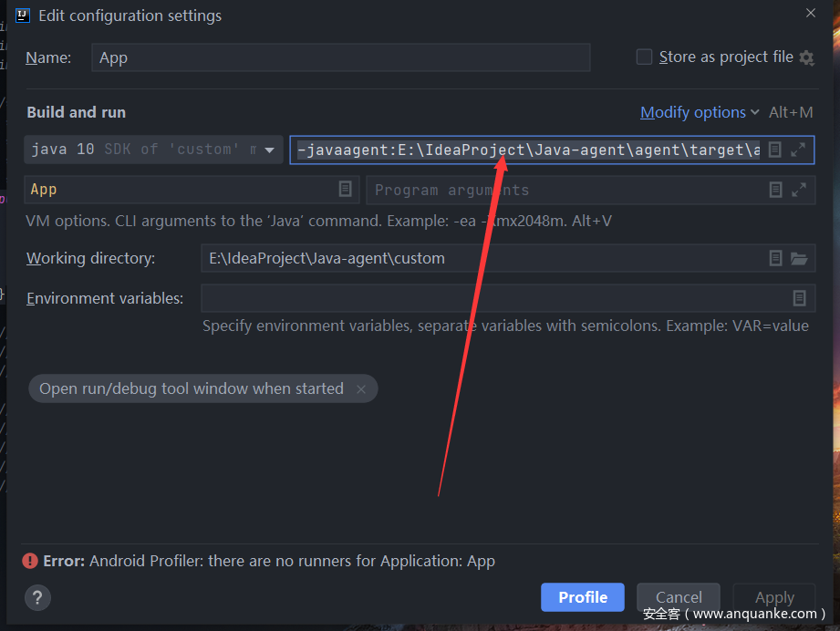Browse main class using App field icon
This screenshot has height=631, width=840.
tap(345, 189)
